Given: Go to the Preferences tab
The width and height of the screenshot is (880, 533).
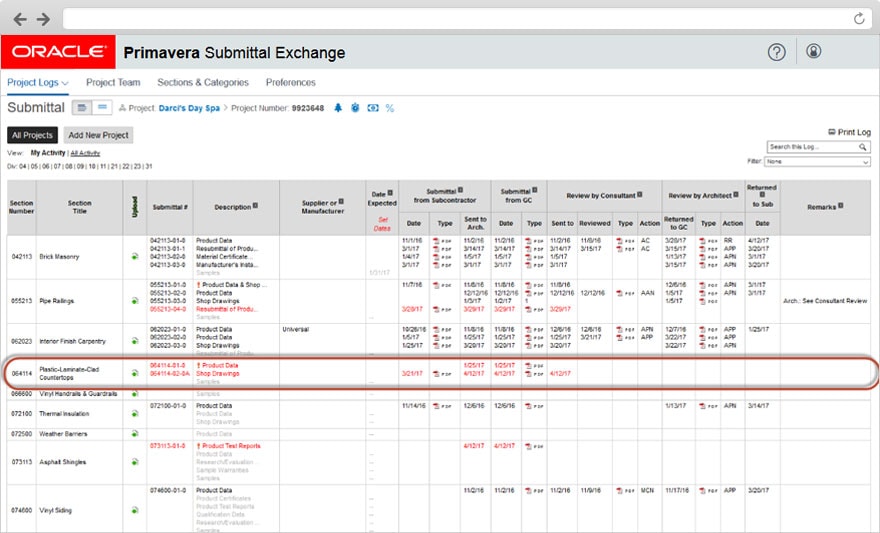Looking at the screenshot, I should point(290,83).
